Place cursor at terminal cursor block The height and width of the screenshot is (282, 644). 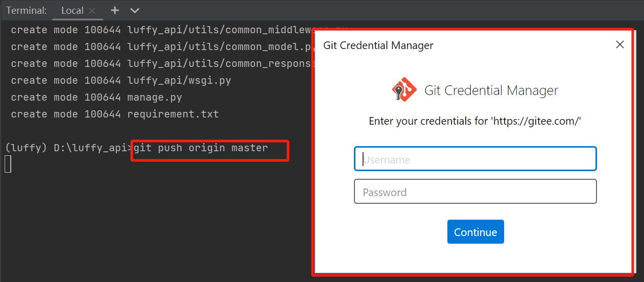tap(8, 164)
